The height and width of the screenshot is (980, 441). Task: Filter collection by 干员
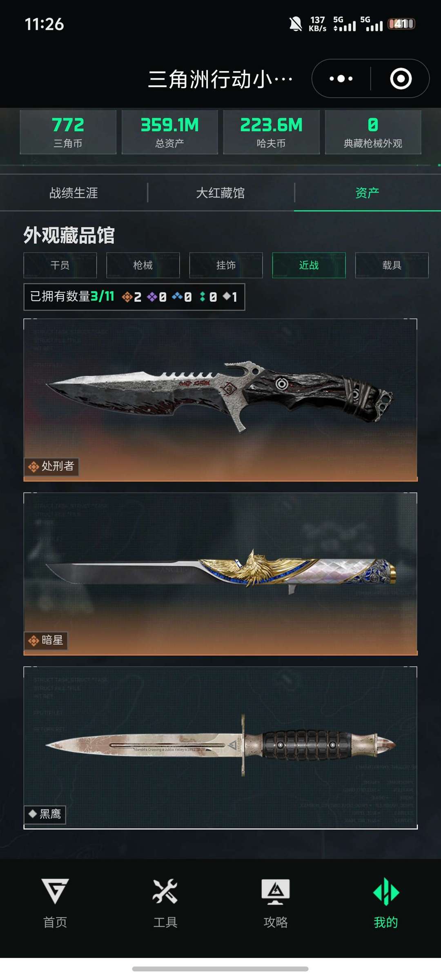click(x=60, y=265)
